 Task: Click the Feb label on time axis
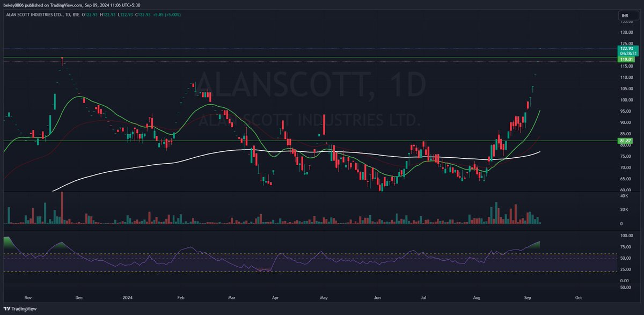pyautogui.click(x=181, y=297)
